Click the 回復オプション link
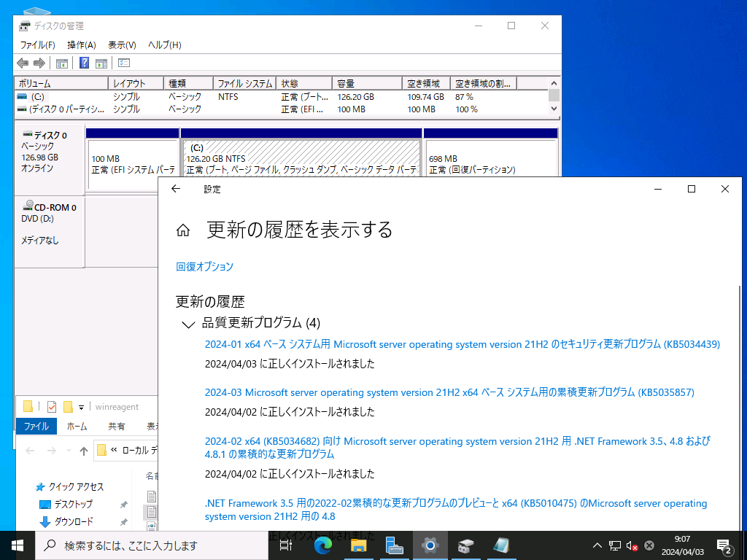The width and height of the screenshot is (747, 560). point(204,266)
